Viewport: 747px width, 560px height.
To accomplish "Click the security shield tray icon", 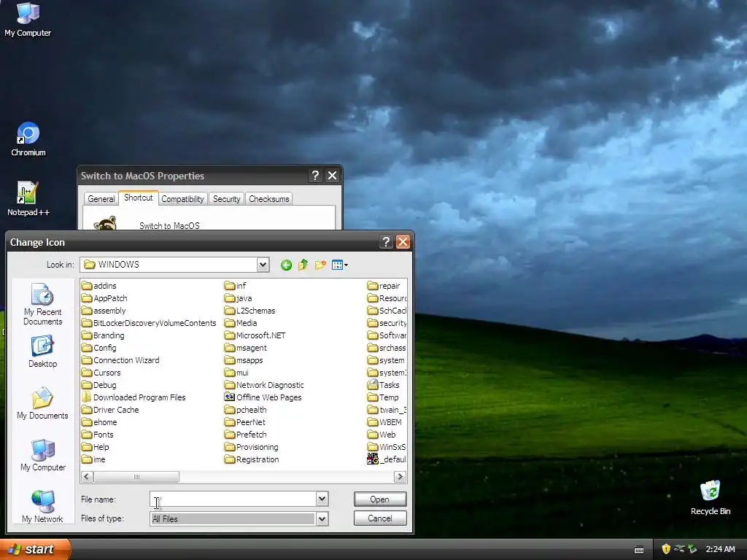I will click(x=666, y=549).
